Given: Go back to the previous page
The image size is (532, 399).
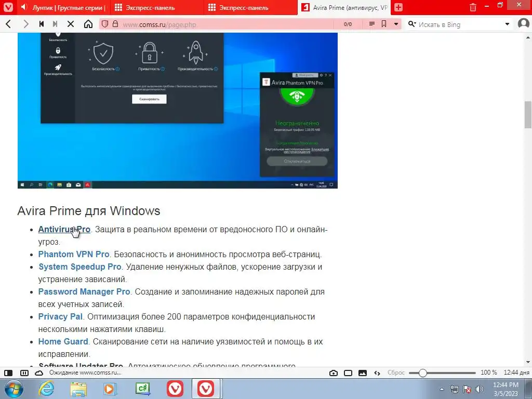Looking at the screenshot, I should click(x=8, y=24).
